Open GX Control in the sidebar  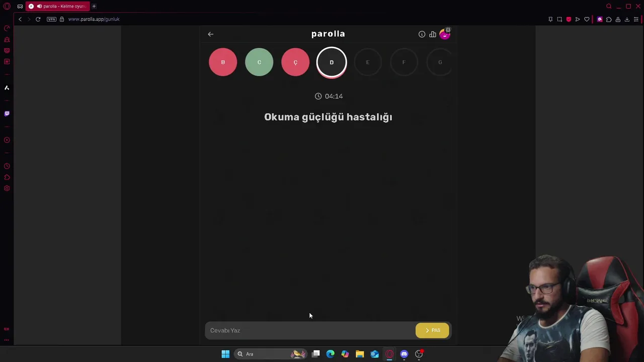pos(7,29)
